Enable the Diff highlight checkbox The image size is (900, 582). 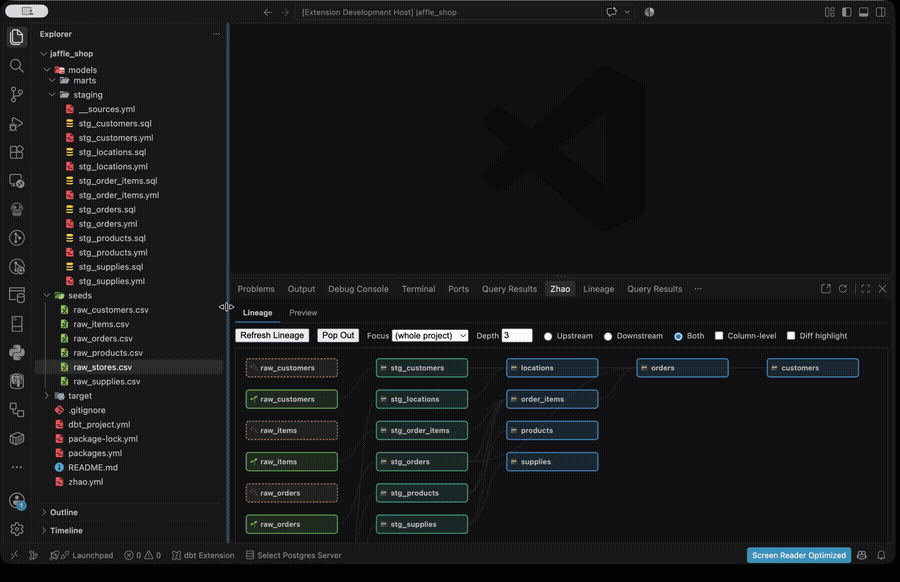791,335
